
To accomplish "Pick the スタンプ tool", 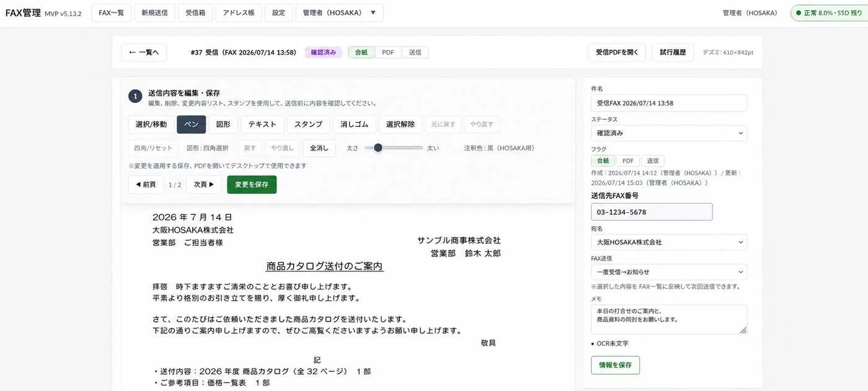I will tap(308, 124).
